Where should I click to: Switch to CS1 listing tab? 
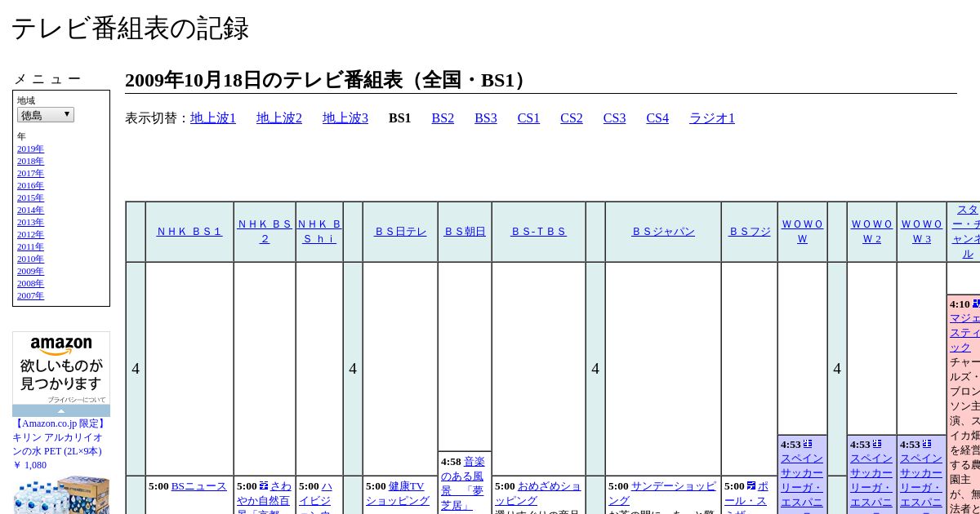(528, 118)
